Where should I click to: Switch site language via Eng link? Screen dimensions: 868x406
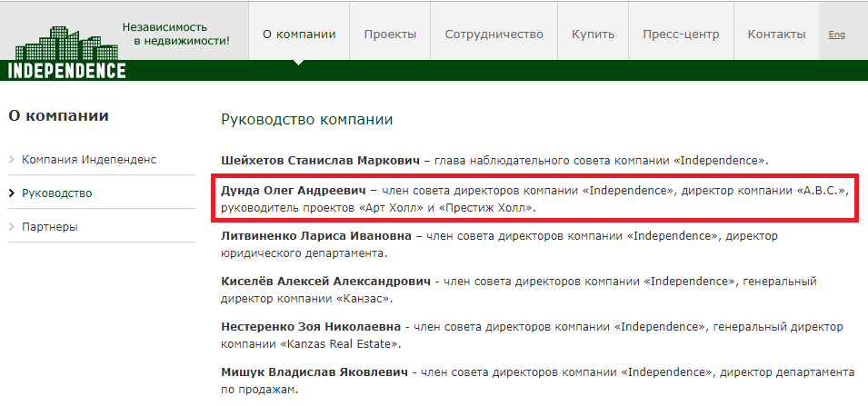(x=836, y=35)
